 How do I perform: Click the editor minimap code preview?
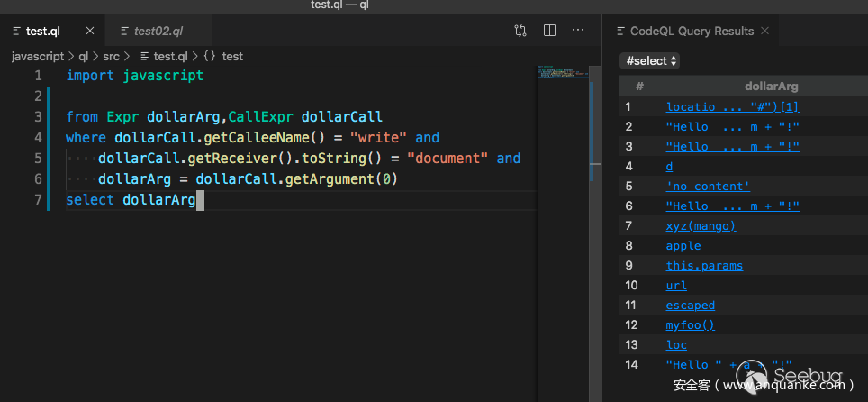pyautogui.click(x=562, y=72)
